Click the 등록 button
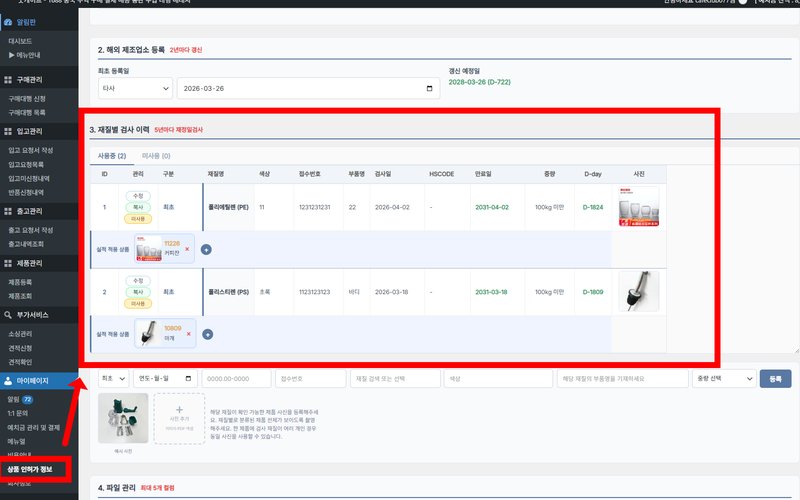Viewport: 800px width, 500px height. [775, 379]
